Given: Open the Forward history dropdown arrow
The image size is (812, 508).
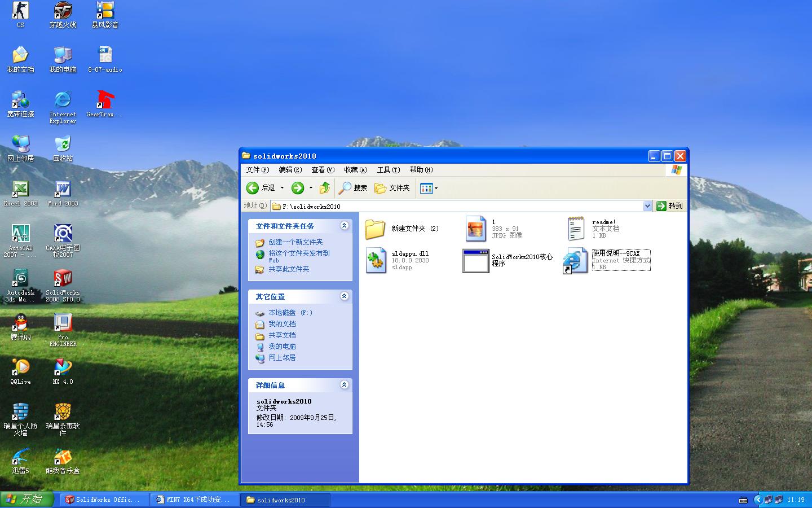Looking at the screenshot, I should pos(311,188).
